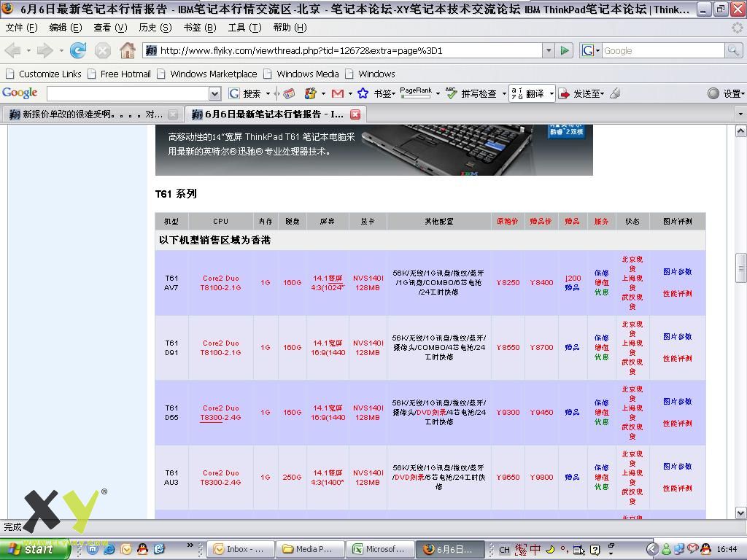The width and height of the screenshot is (747, 560).
Task: Open the Internet Explorer quick launch icon
Action: (109, 549)
